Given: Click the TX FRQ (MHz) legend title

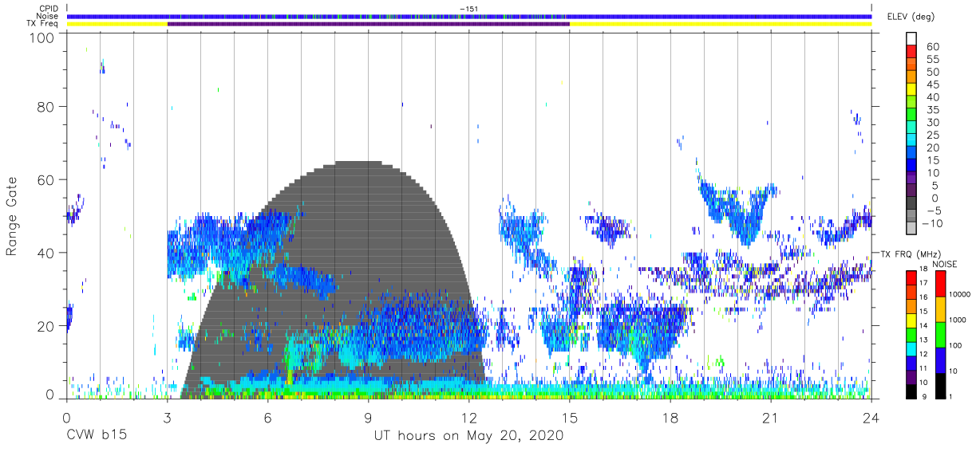Looking at the screenshot, I should tap(912, 254).
